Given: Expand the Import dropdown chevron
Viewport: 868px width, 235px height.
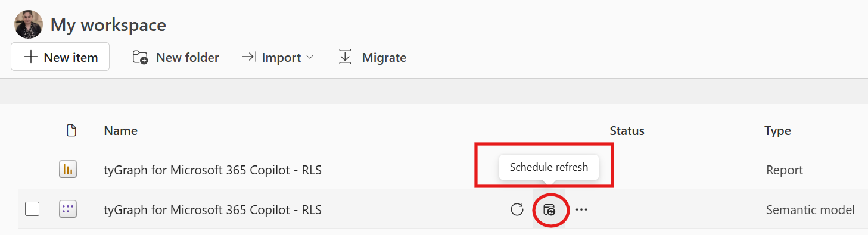Looking at the screenshot, I should (x=309, y=58).
